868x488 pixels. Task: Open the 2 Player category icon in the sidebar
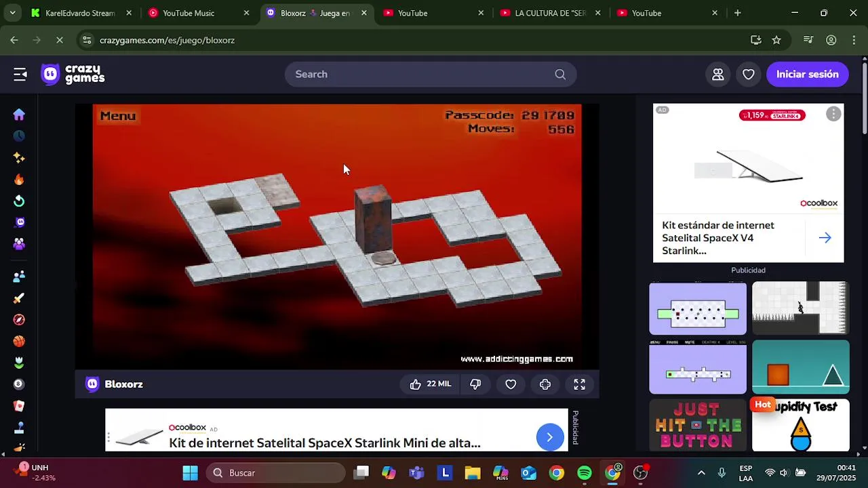[19, 277]
